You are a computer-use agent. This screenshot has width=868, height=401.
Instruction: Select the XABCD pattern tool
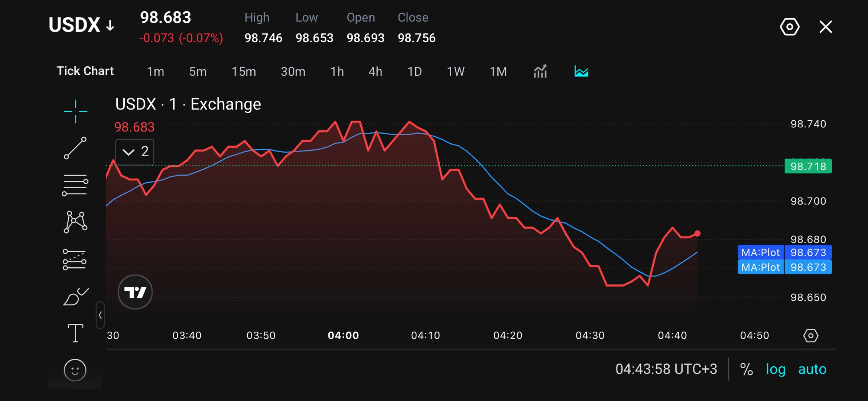click(75, 222)
